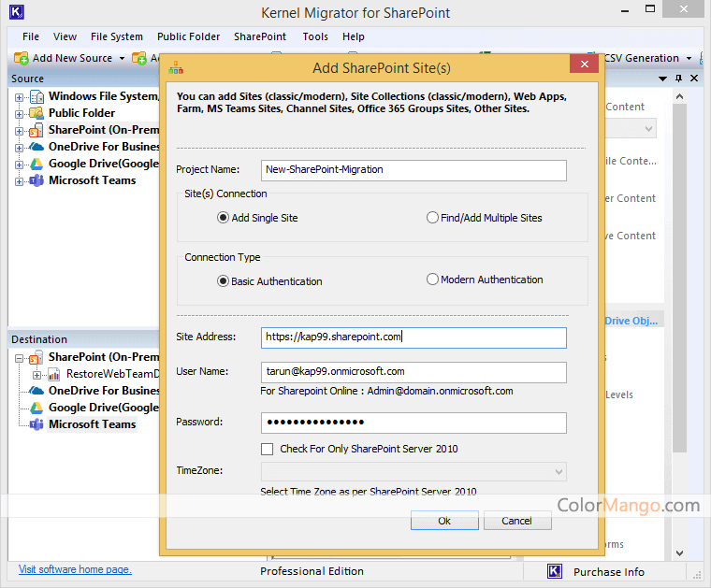Choose Modern Authentication connection type
This screenshot has width=711, height=588.
coord(432,280)
